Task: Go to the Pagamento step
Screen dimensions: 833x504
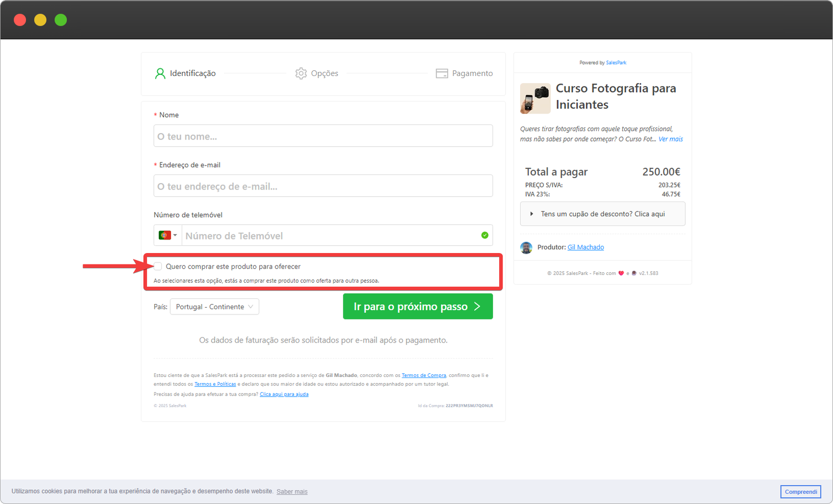Action: 472,73
